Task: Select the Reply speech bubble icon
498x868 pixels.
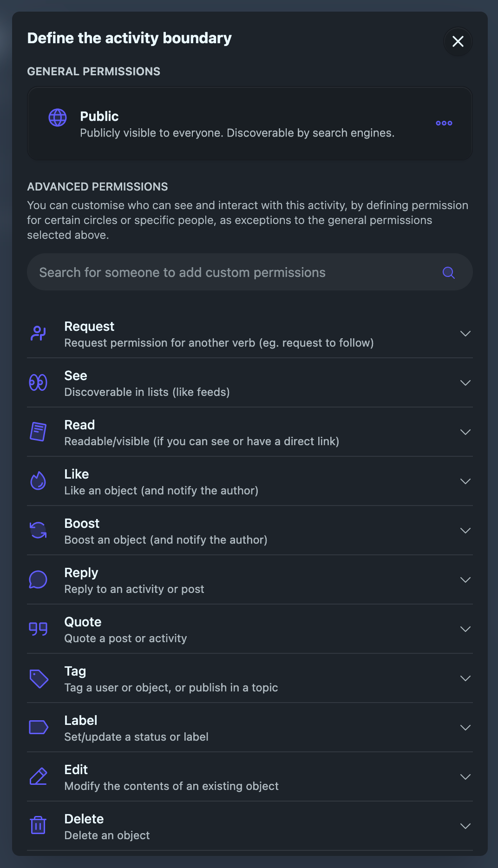Action: [39, 579]
